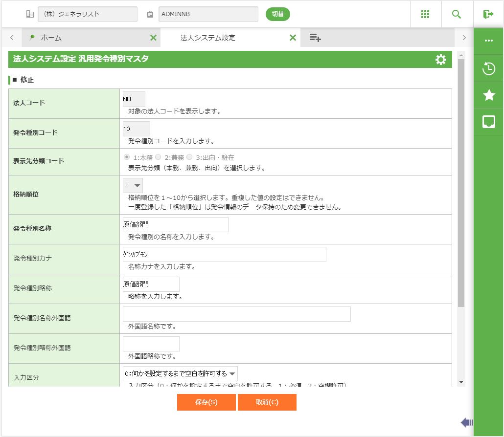Select the 2:兼務 radio button
Screen dimensions: 504x437
(158, 157)
